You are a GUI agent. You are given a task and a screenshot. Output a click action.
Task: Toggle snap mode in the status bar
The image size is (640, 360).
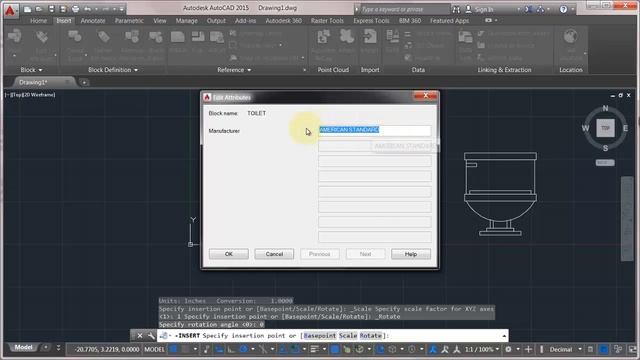pyautogui.click(x=185, y=349)
